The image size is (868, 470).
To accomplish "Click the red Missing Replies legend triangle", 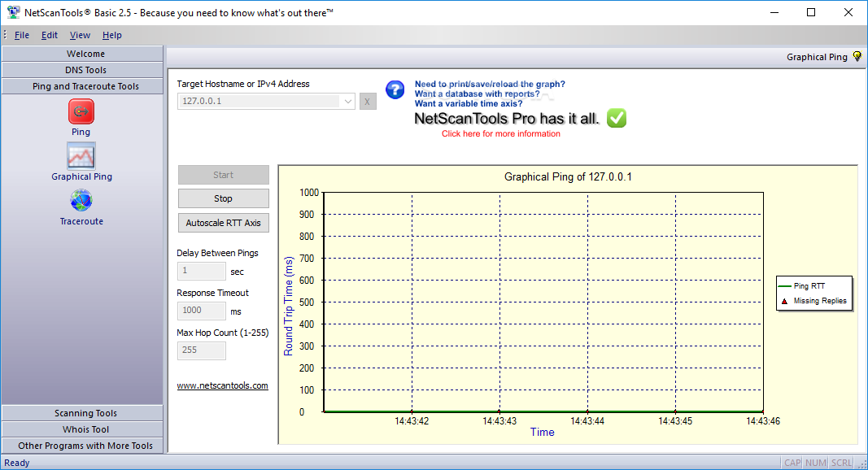I will click(784, 301).
